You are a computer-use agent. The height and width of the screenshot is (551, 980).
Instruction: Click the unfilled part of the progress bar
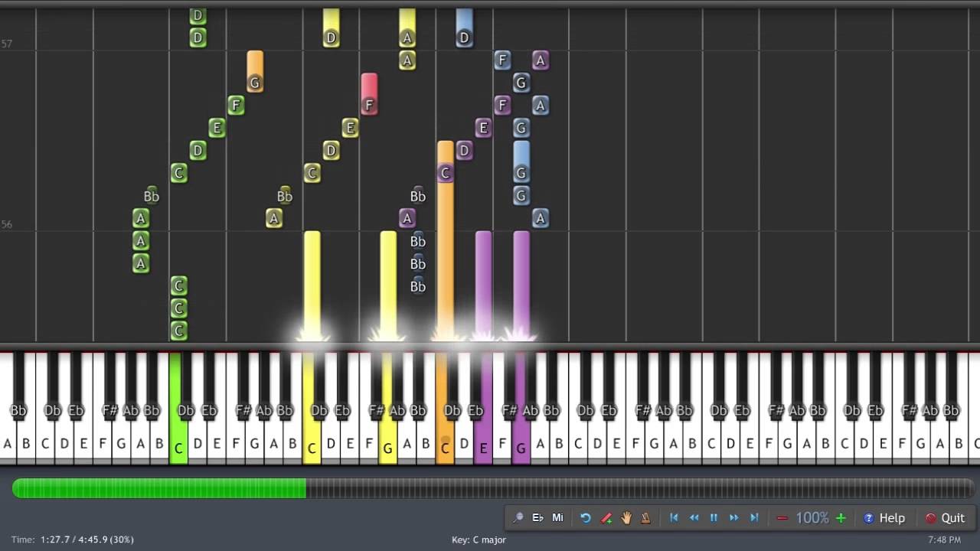640,488
